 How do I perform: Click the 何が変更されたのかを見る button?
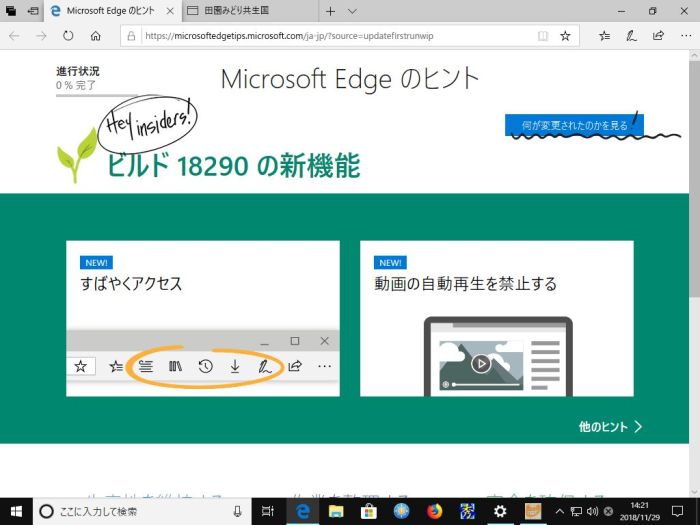point(574,126)
